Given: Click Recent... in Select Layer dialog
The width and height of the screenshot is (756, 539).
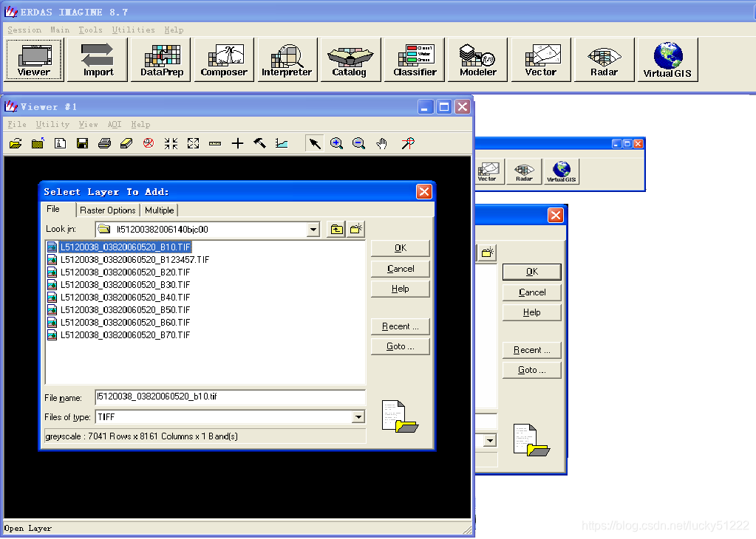Looking at the screenshot, I should coord(401,326).
